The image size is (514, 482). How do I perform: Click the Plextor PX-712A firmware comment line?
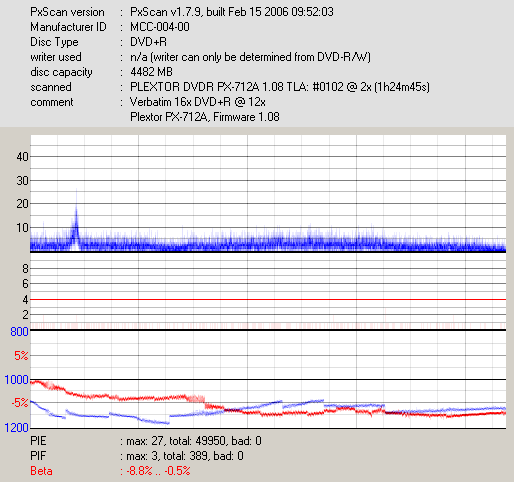coord(205,117)
